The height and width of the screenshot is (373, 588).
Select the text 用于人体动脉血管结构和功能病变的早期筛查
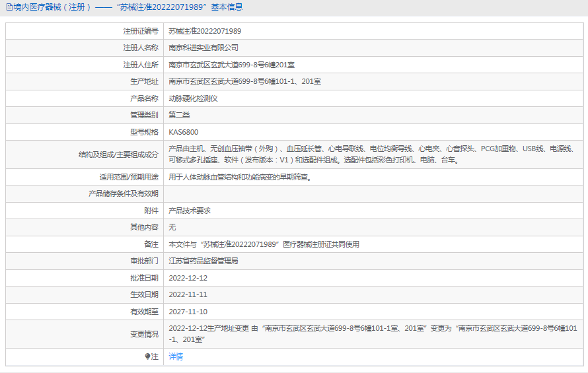240,177
